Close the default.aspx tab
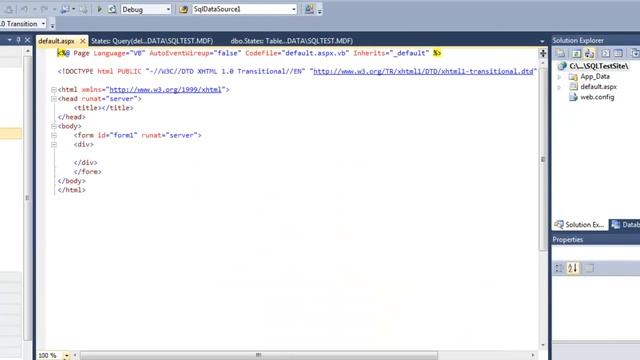Image resolution: width=640 pixels, height=360 pixels. [x=82, y=41]
